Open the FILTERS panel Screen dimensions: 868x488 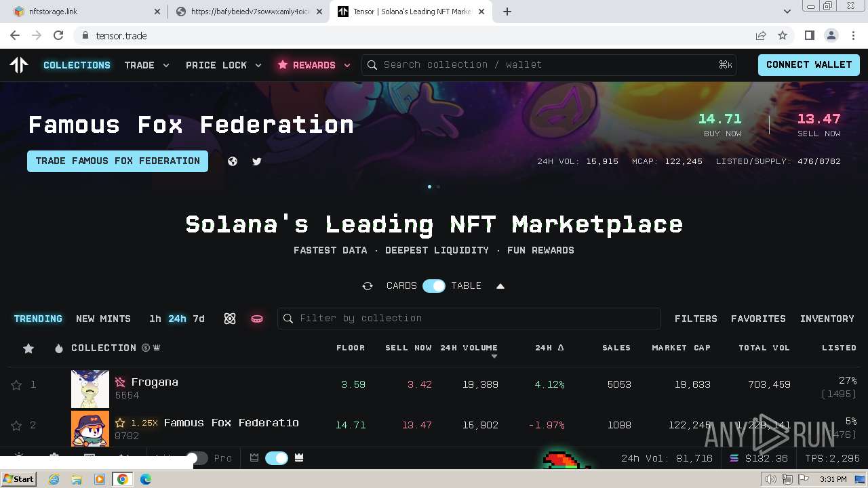click(x=696, y=319)
